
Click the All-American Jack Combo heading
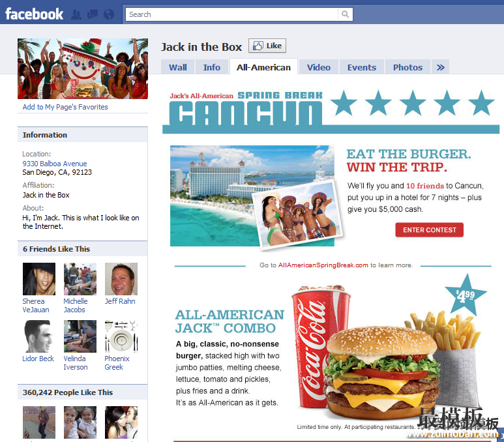(230, 321)
